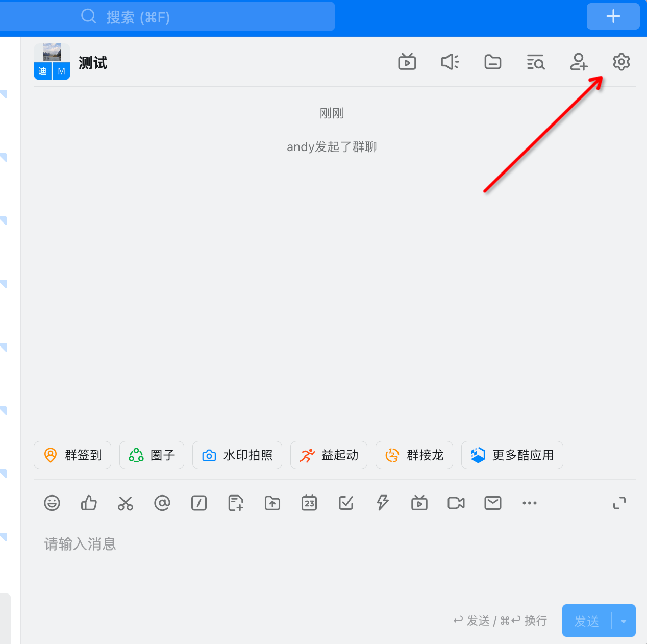647x644 pixels.
Task: Search the chat history
Action: point(535,62)
